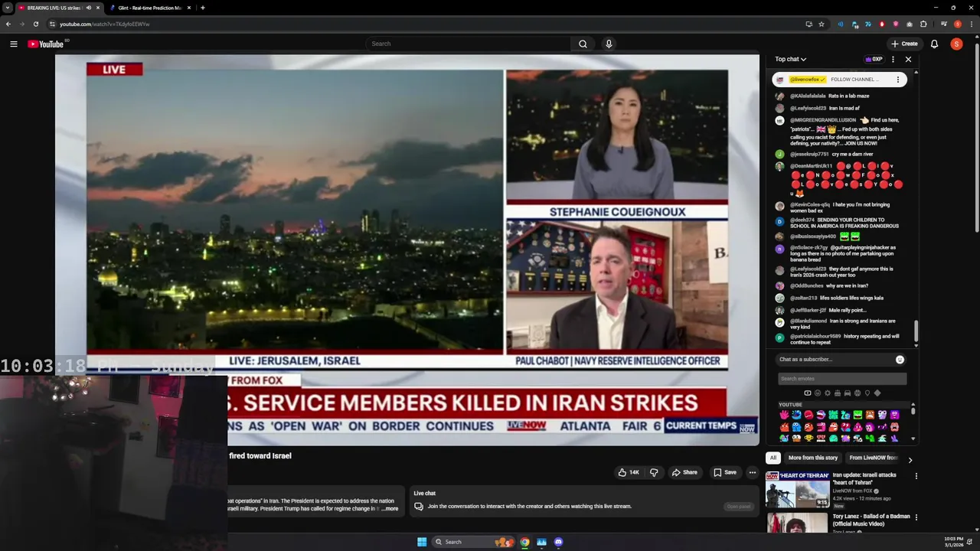Click the install/cast screen icon in address bar

point(808,24)
